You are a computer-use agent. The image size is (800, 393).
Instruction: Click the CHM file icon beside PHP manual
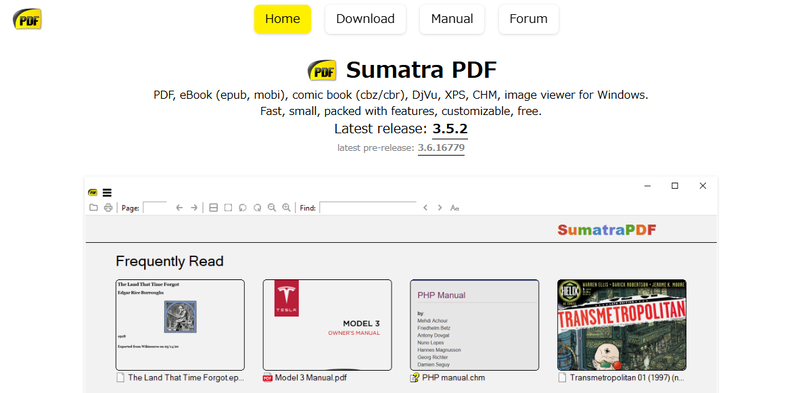[x=415, y=378]
